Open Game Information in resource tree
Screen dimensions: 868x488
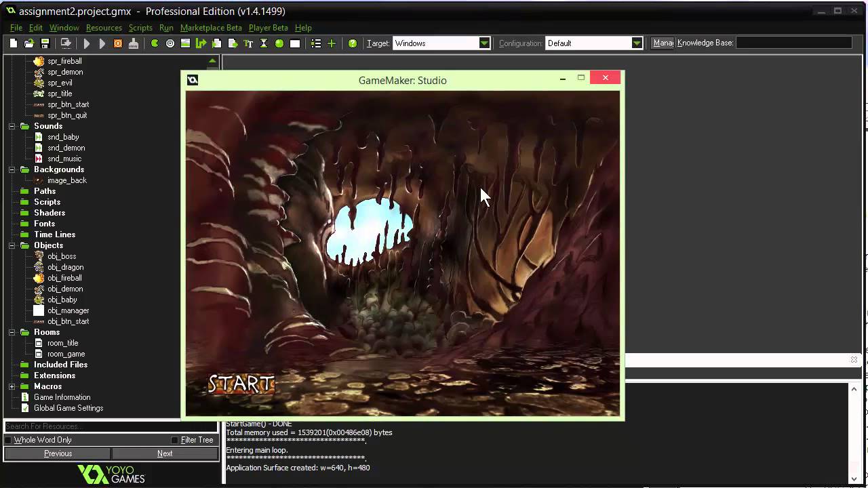click(62, 397)
